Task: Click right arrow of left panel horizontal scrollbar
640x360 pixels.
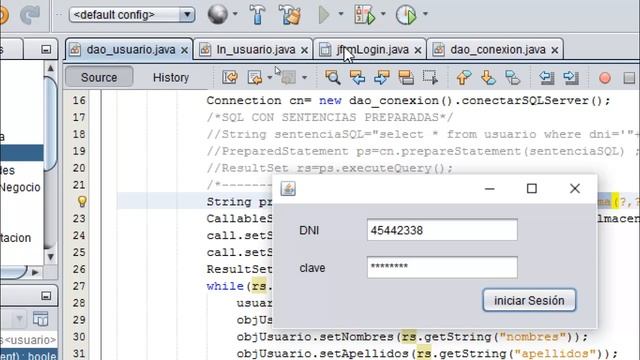Action: tap(35, 272)
